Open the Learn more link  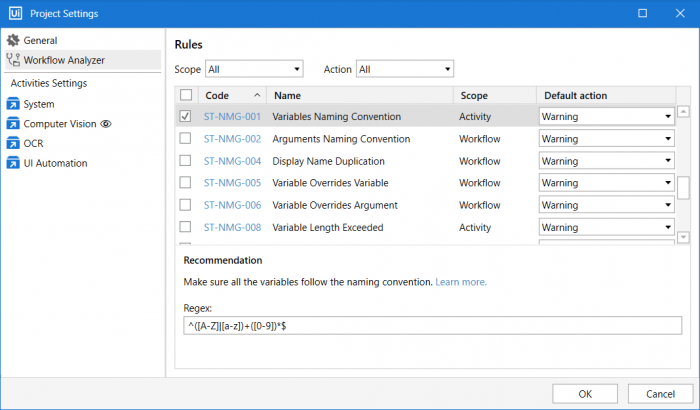461,283
